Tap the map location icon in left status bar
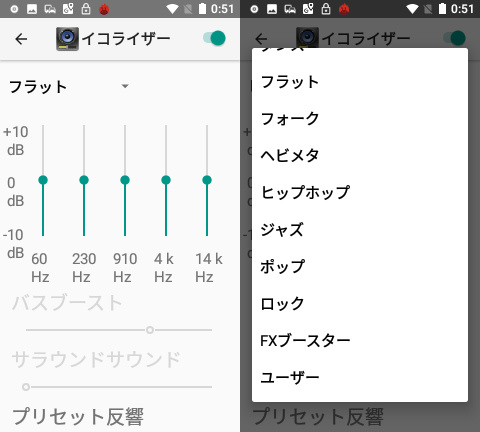This screenshot has width=480, height=432. (x=68, y=9)
